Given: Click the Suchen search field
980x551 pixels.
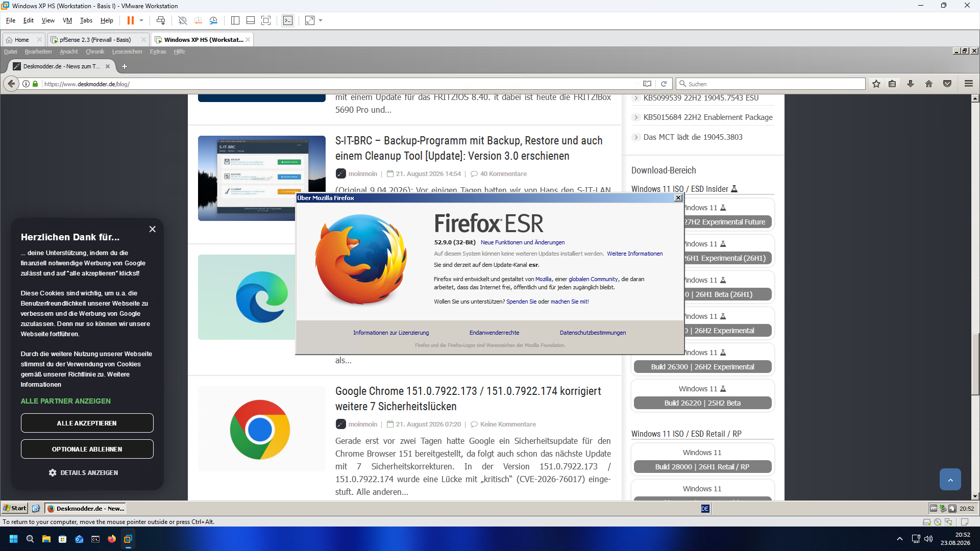Looking at the screenshot, I should tap(771, 84).
